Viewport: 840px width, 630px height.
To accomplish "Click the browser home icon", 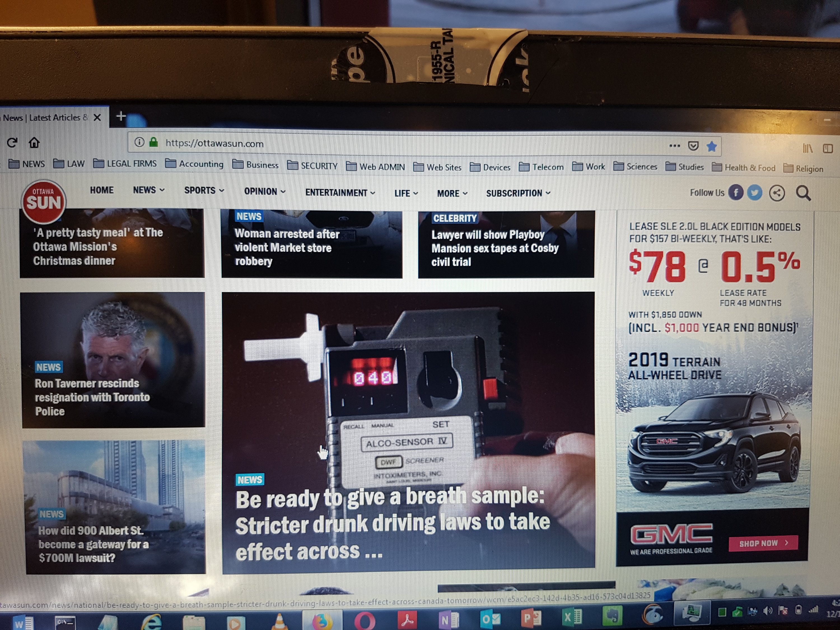I will pos(34,143).
